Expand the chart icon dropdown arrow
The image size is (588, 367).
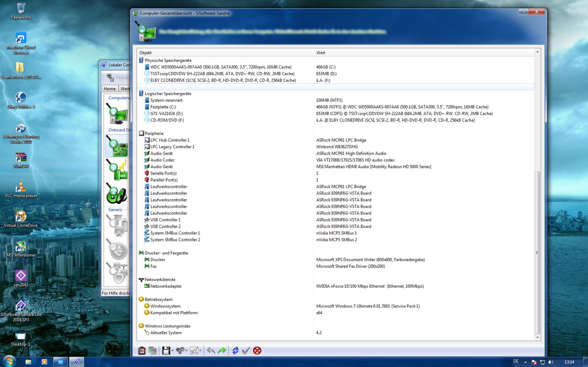coord(200,351)
